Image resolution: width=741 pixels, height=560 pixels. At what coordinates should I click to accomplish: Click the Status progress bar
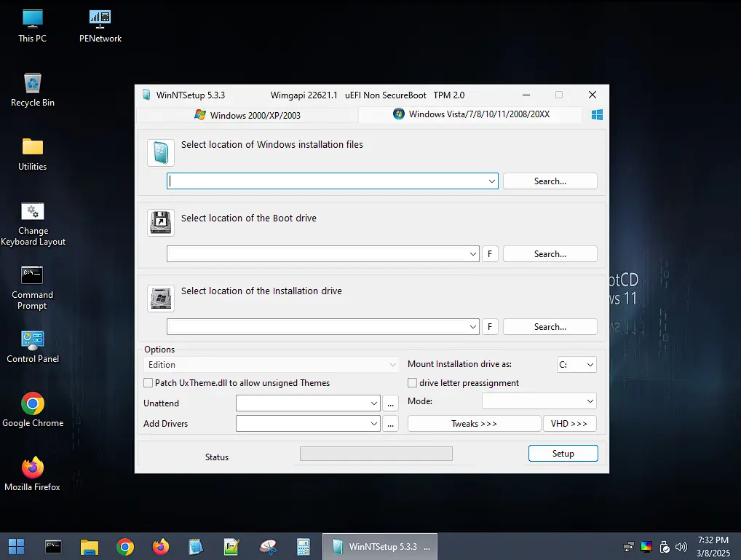[376, 453]
